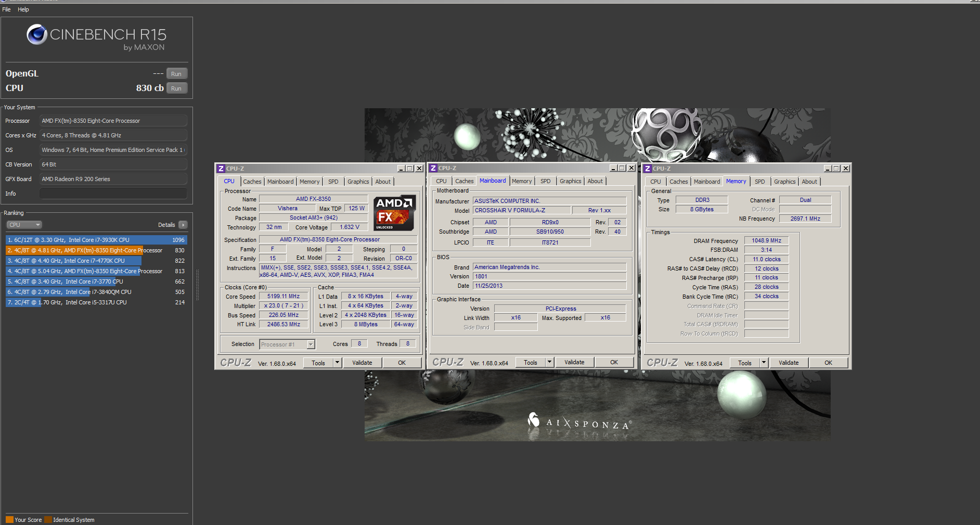Click the Z icon of first CPU-Z window
The image size is (980, 525).
pos(221,169)
